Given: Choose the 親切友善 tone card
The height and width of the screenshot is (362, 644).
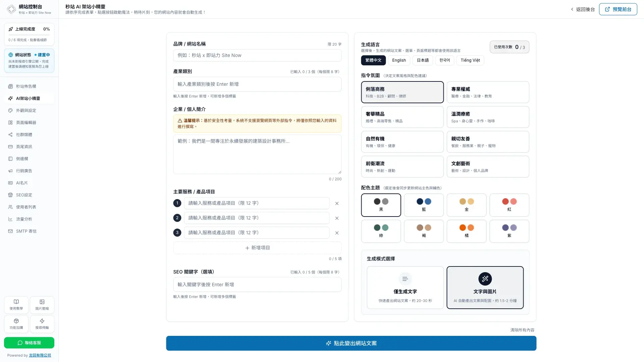Looking at the screenshot, I should (x=488, y=142).
